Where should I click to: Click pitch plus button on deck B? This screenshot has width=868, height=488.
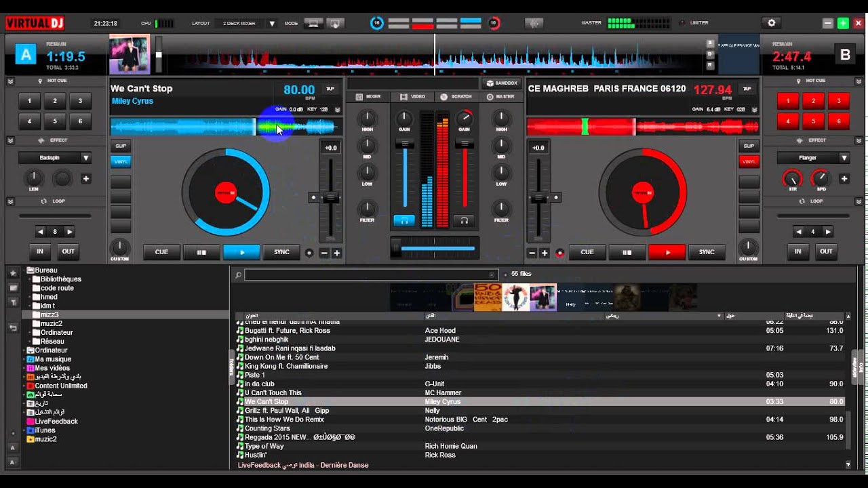pyautogui.click(x=545, y=253)
